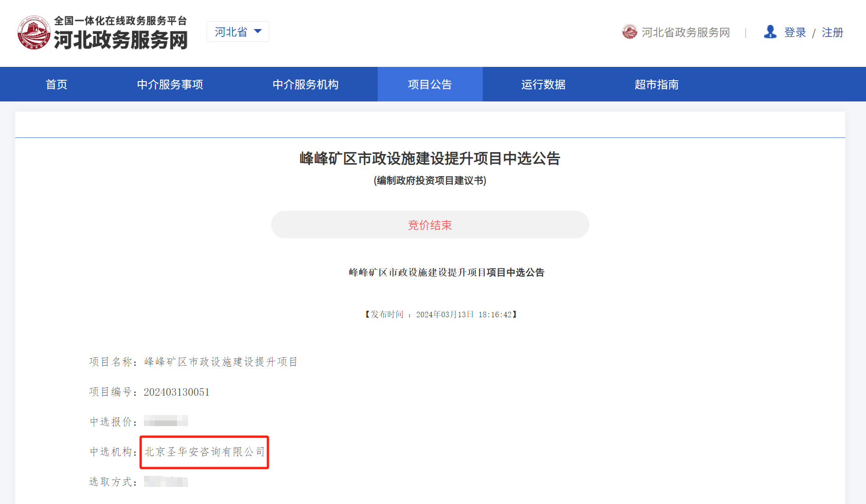Click the 注册 register link
The height and width of the screenshot is (504, 866).
pyautogui.click(x=832, y=32)
